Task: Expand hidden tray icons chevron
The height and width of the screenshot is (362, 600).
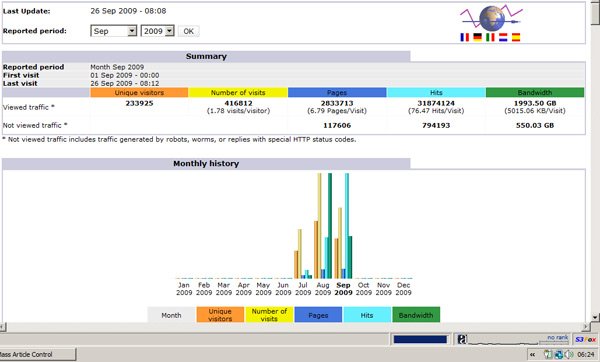Action: click(532, 355)
